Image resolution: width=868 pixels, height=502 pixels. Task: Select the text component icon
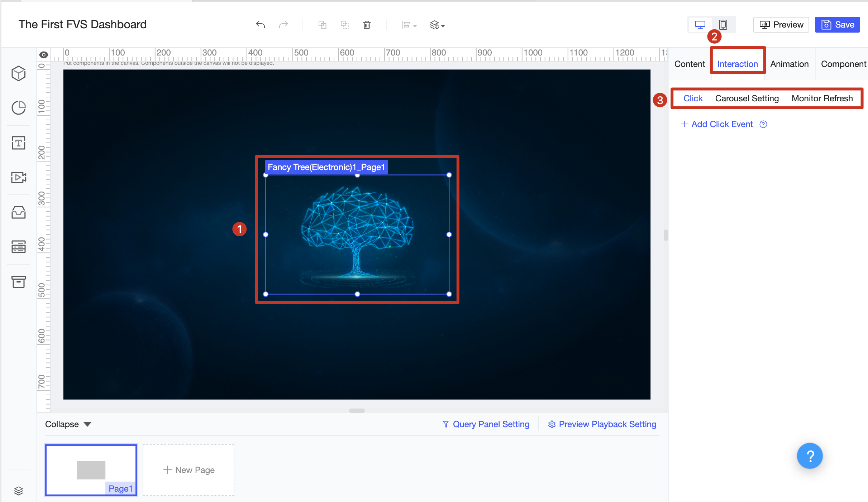tap(19, 143)
